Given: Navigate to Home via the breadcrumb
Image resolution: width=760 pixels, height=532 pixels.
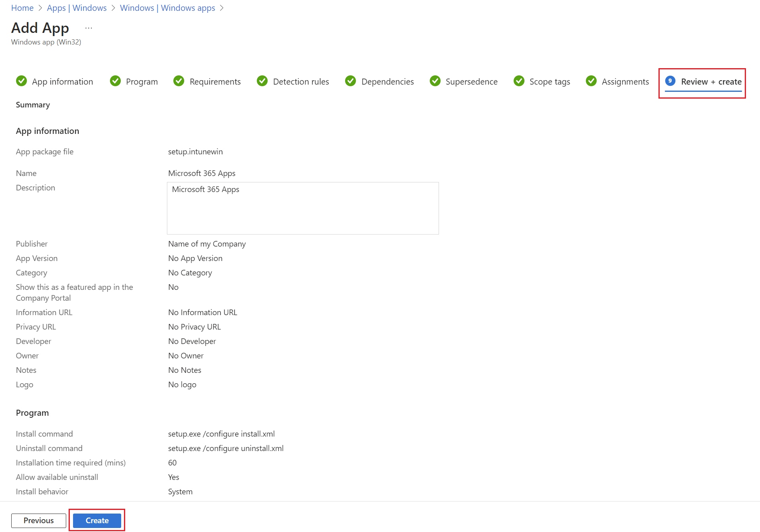Looking at the screenshot, I should pos(22,8).
